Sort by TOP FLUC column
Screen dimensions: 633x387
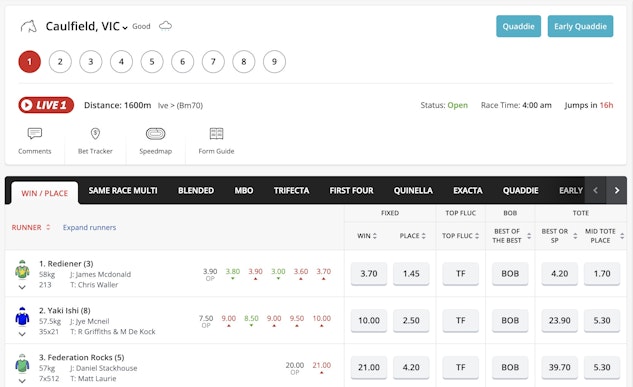[461, 236]
